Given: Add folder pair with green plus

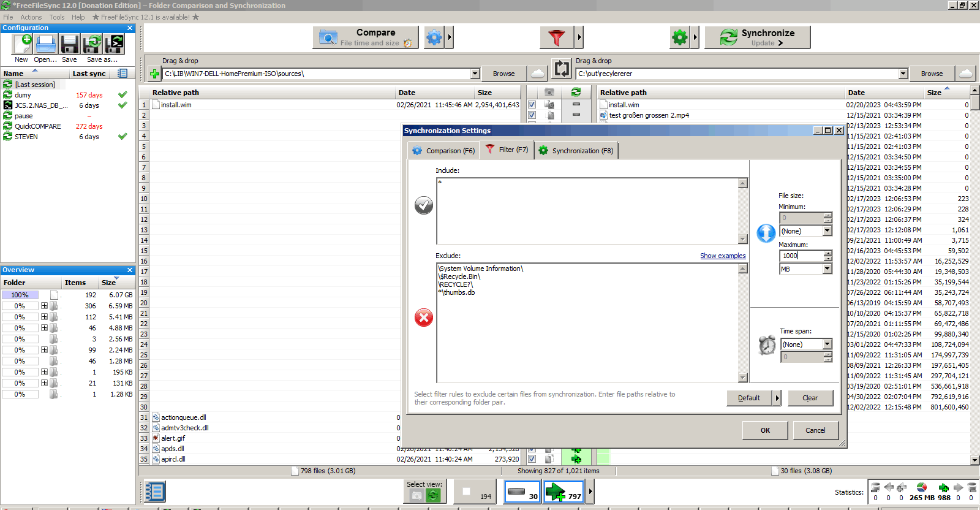Looking at the screenshot, I should tap(154, 74).
